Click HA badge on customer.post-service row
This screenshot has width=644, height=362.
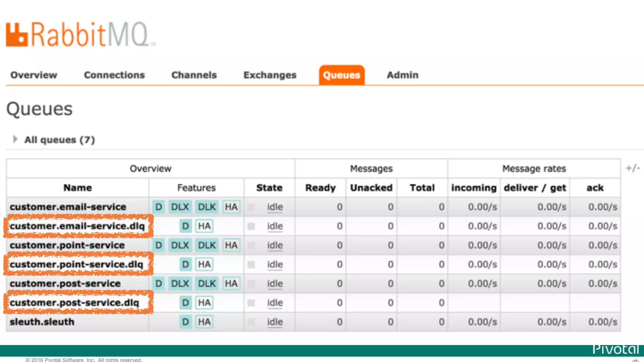pos(231,284)
